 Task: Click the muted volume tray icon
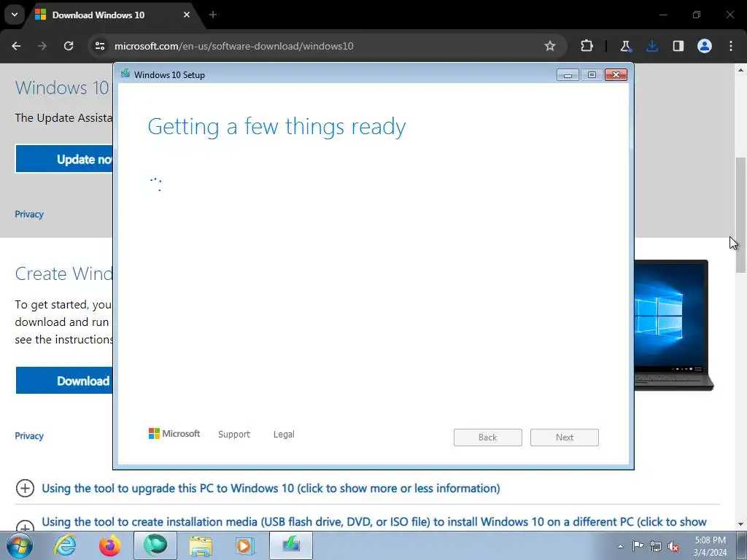(673, 546)
